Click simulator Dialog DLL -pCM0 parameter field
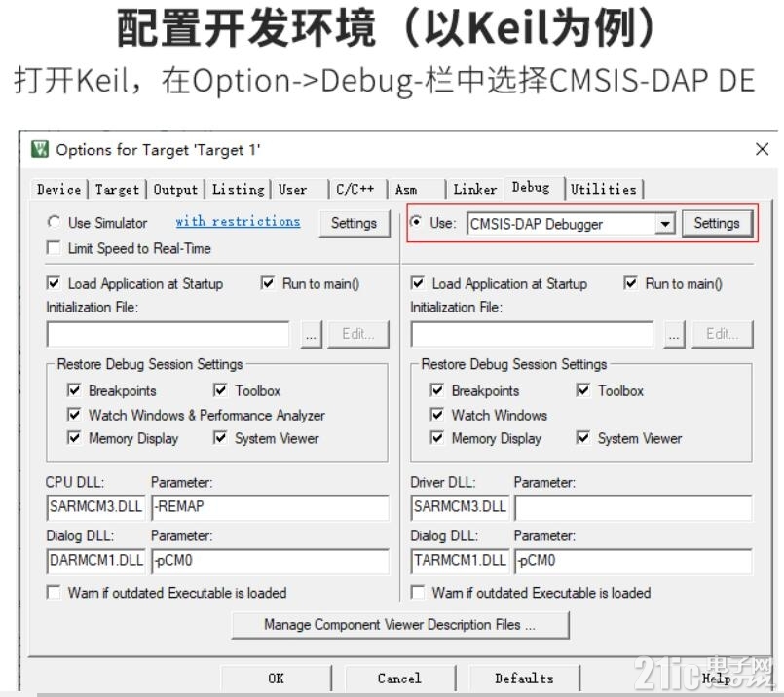This screenshot has height=697, width=784. 270,561
